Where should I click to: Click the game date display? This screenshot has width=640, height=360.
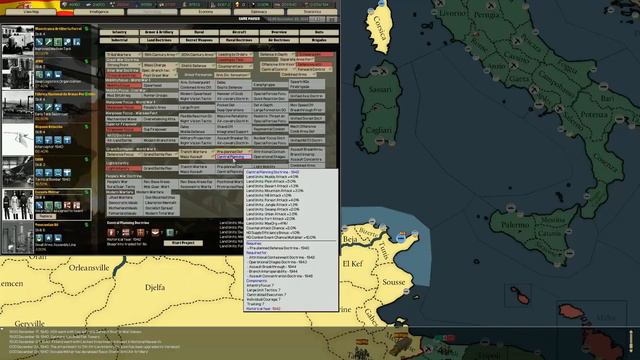[x=287, y=19]
